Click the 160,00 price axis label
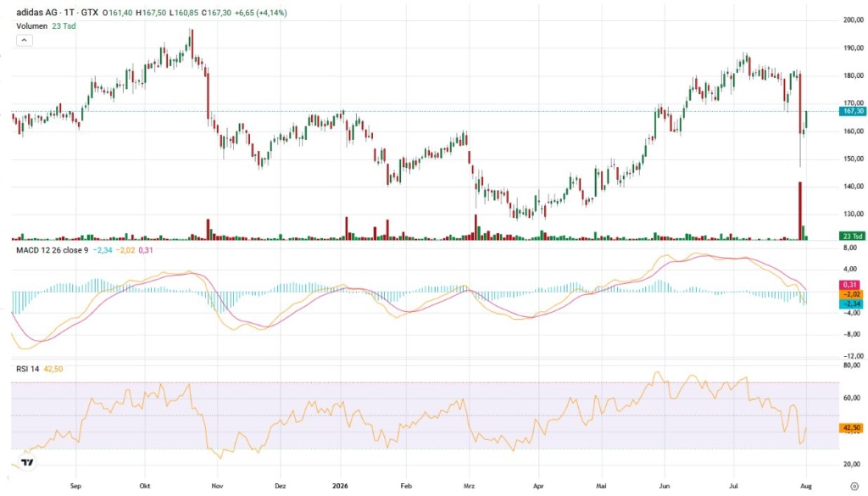The height and width of the screenshot is (496, 868). point(853,131)
